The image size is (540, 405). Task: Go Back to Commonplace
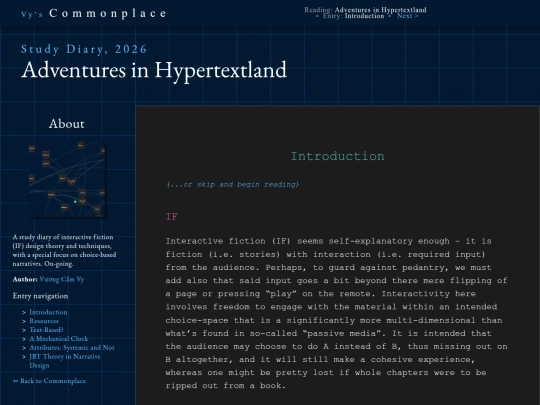[49, 381]
